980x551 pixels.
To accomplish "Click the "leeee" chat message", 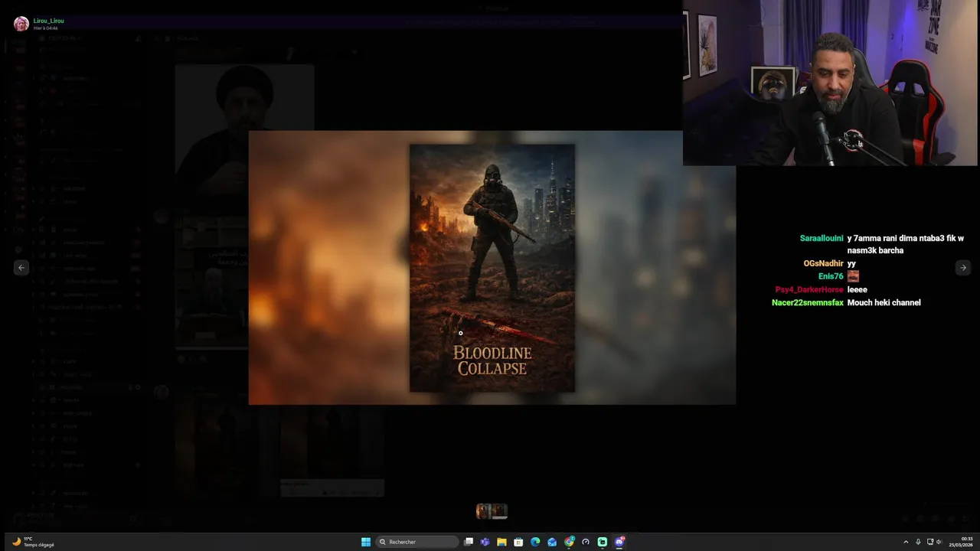I will (x=857, y=289).
